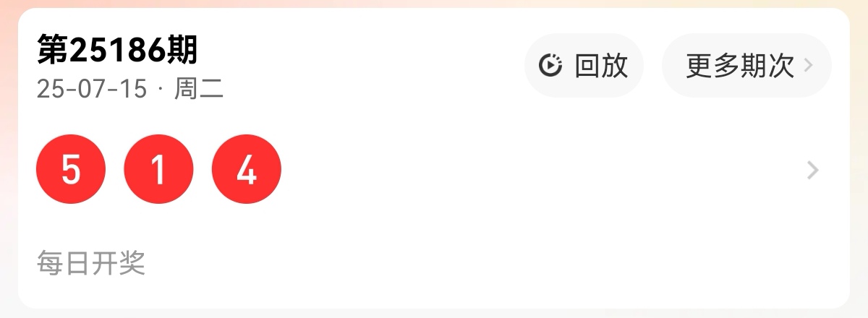Tap the last winning number ball
The height and width of the screenshot is (318, 868).
click(247, 170)
